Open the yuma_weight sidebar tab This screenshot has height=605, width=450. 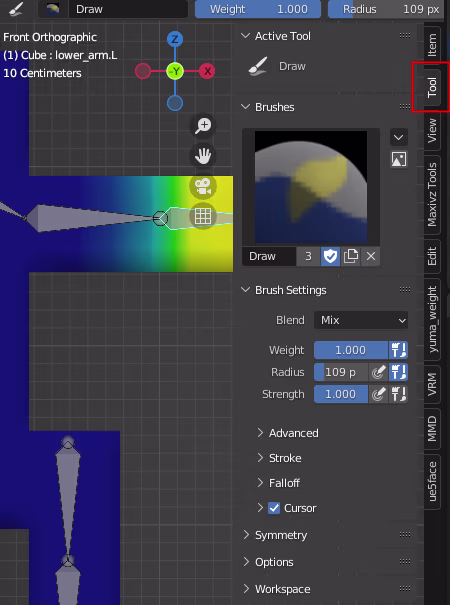(432, 319)
